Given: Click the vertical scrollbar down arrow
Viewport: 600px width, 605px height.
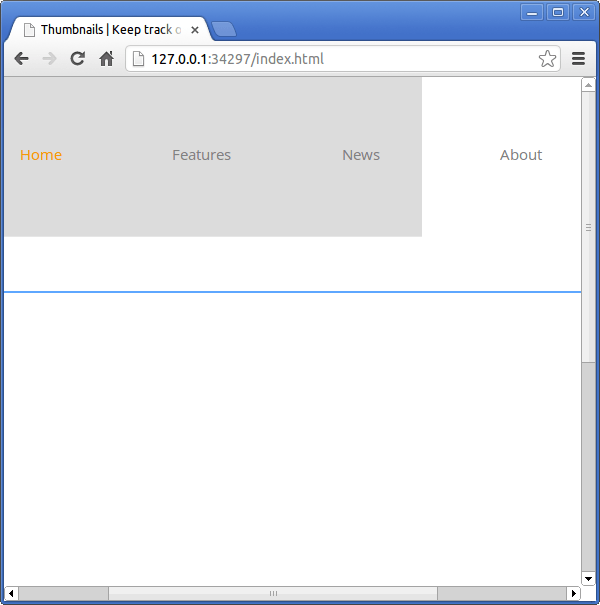Looking at the screenshot, I should (x=588, y=578).
